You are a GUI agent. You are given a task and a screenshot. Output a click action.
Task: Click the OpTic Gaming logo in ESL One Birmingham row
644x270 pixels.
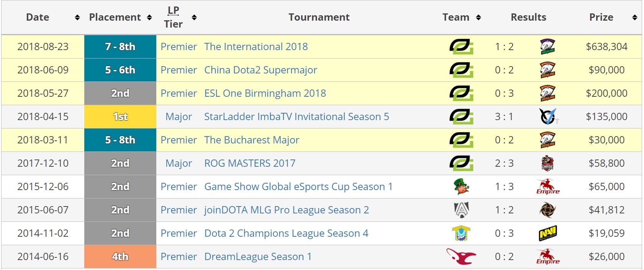click(461, 93)
